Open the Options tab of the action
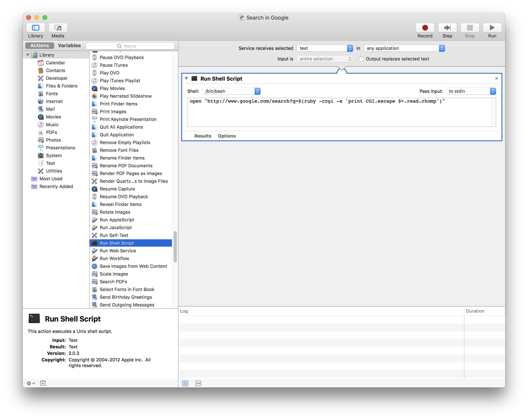528x420 pixels. tap(227, 136)
